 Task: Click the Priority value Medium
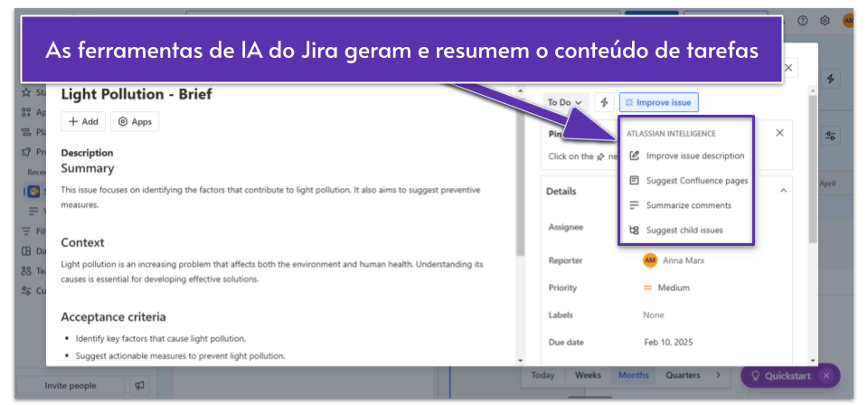point(674,287)
